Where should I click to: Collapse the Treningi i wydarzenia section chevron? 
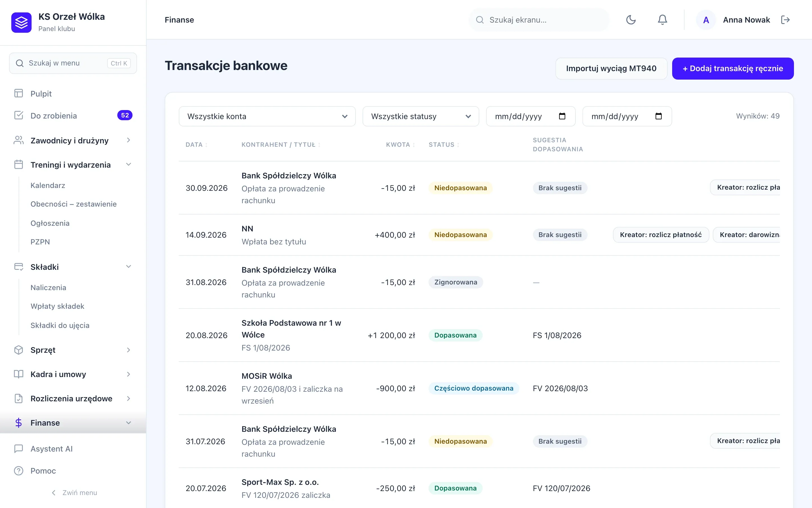point(129,165)
